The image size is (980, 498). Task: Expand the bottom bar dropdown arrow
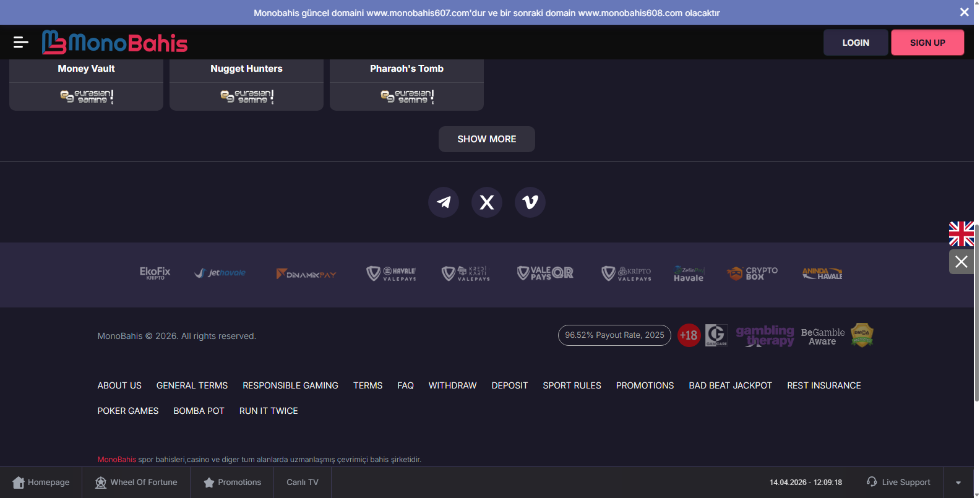pos(958,483)
